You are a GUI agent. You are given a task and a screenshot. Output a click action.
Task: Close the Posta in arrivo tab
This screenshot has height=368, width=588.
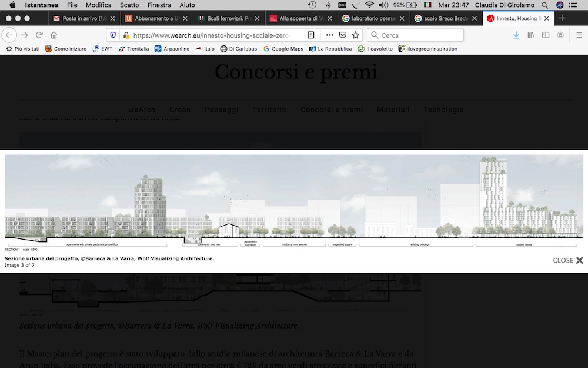[x=112, y=18]
